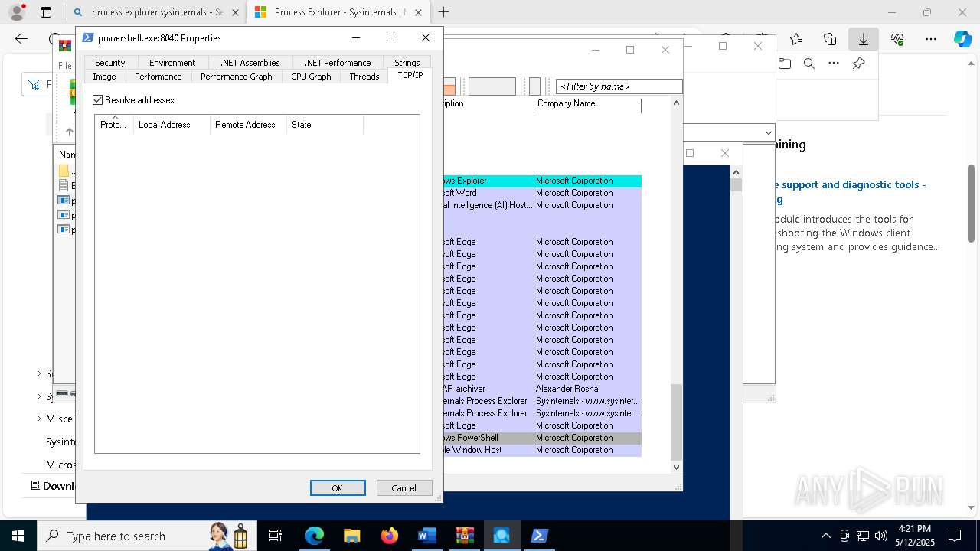Open the Performance Graph tab
The height and width of the screenshot is (551, 980).
pos(237,77)
